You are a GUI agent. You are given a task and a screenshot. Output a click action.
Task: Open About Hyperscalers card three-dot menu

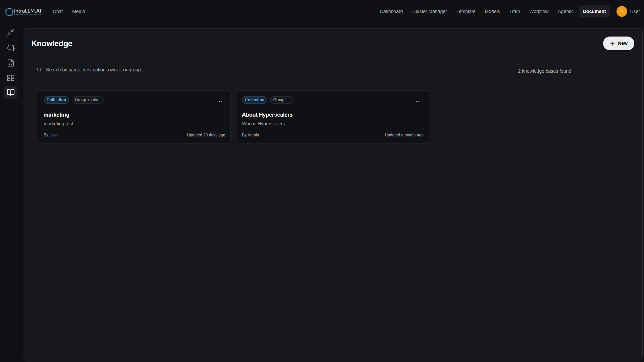pyautogui.click(x=418, y=102)
